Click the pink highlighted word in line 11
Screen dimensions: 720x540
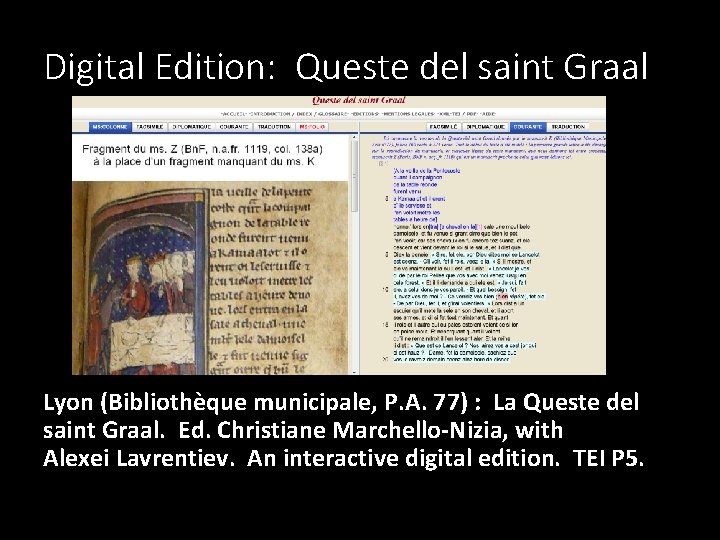point(501,297)
